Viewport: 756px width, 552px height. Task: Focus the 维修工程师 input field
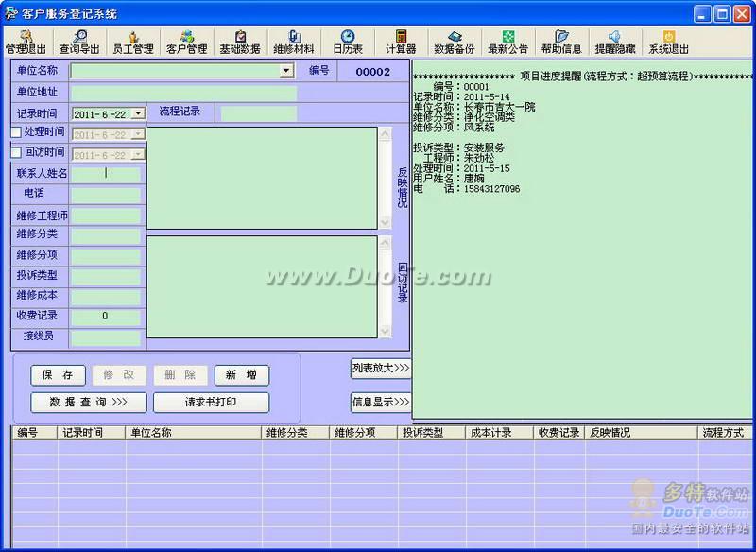coord(106,216)
